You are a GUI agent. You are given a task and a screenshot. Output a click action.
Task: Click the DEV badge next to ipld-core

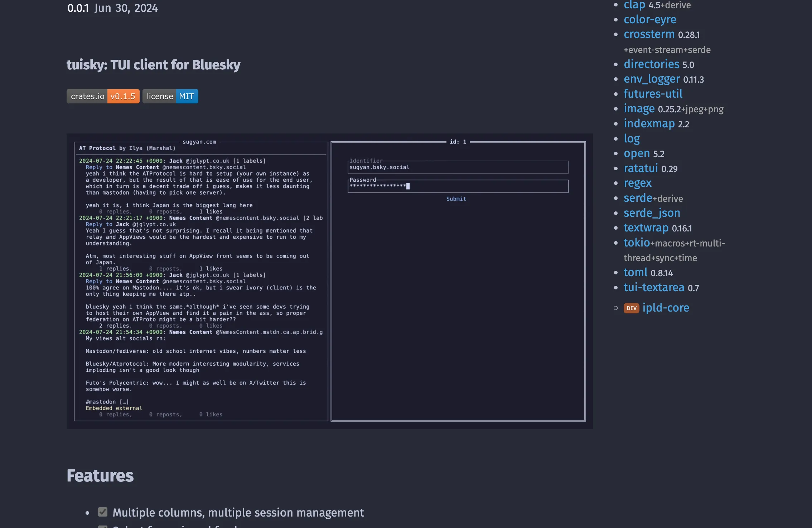point(631,308)
